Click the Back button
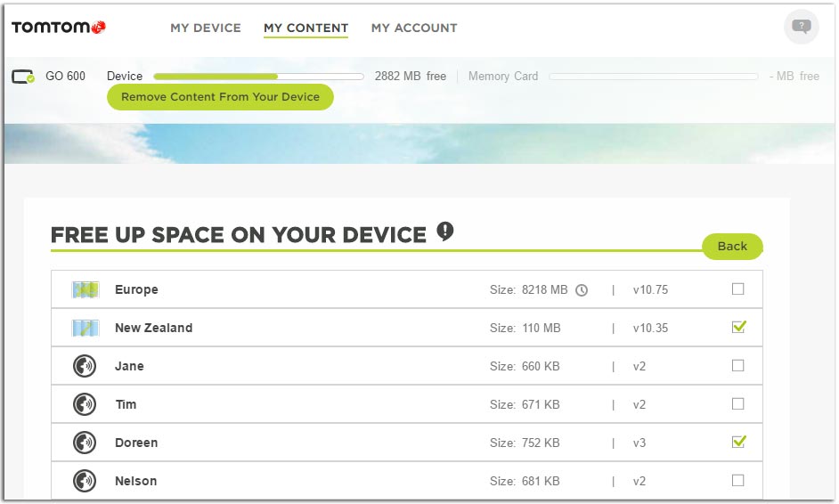Screen dimensions: 839x504 pos(732,247)
